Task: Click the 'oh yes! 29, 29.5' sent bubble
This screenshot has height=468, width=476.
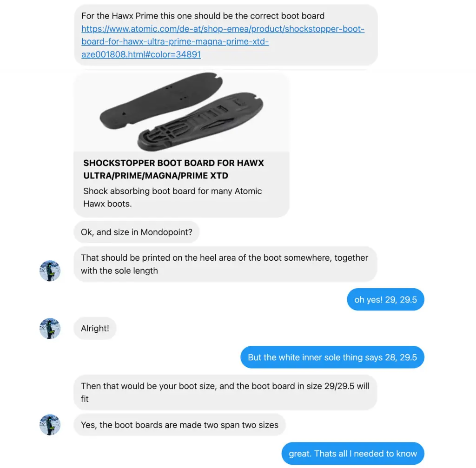Action: [385, 300]
